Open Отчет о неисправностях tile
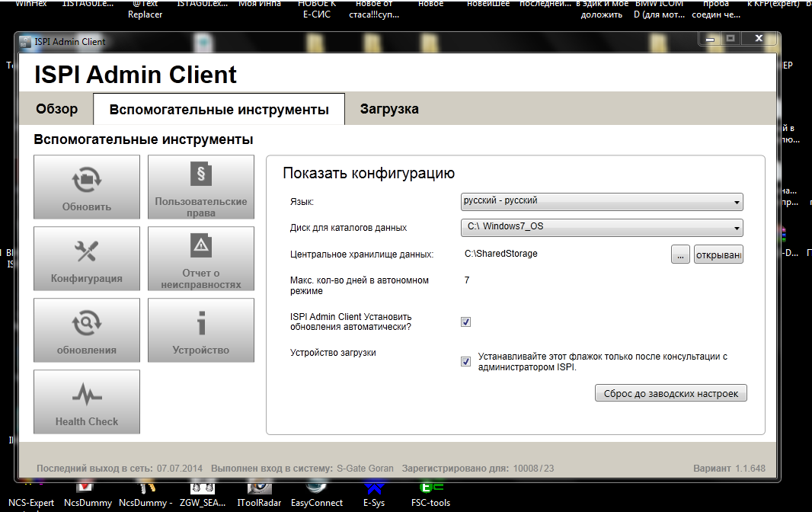 pyautogui.click(x=201, y=258)
